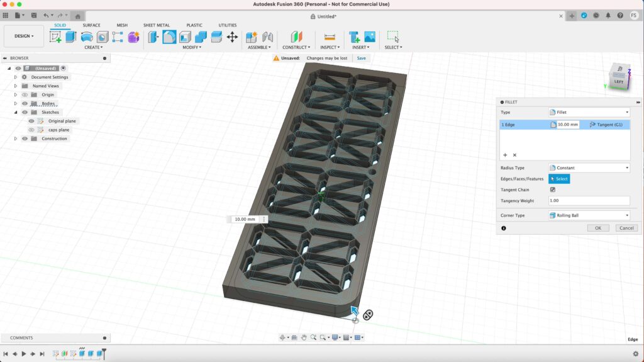Activate the Press Pull tool
Viewport: 644px width, 362px height.
click(x=153, y=37)
